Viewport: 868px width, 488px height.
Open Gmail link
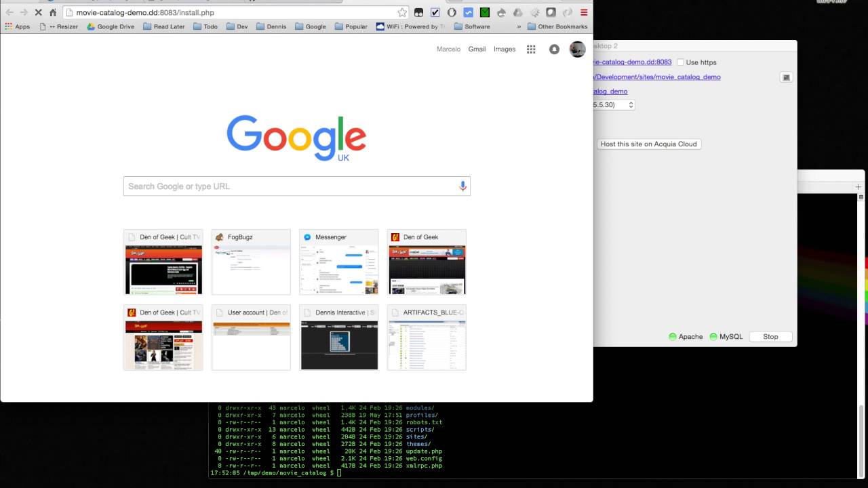pyautogui.click(x=477, y=49)
